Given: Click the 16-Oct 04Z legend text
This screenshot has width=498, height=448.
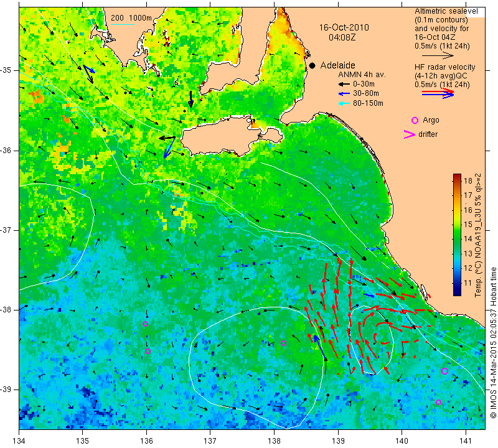Looking at the screenshot, I should (435, 37).
